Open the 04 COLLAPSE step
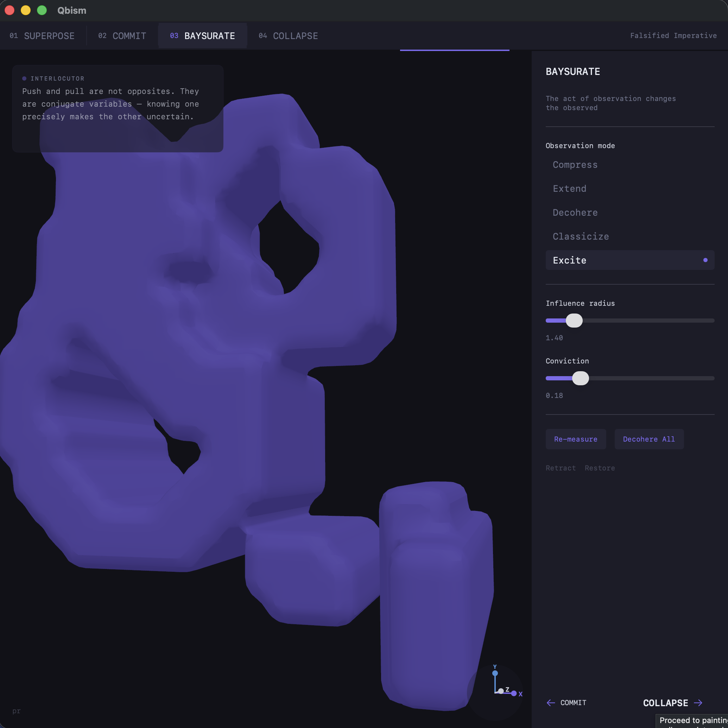Screen dimensions: 728x728 click(x=288, y=36)
